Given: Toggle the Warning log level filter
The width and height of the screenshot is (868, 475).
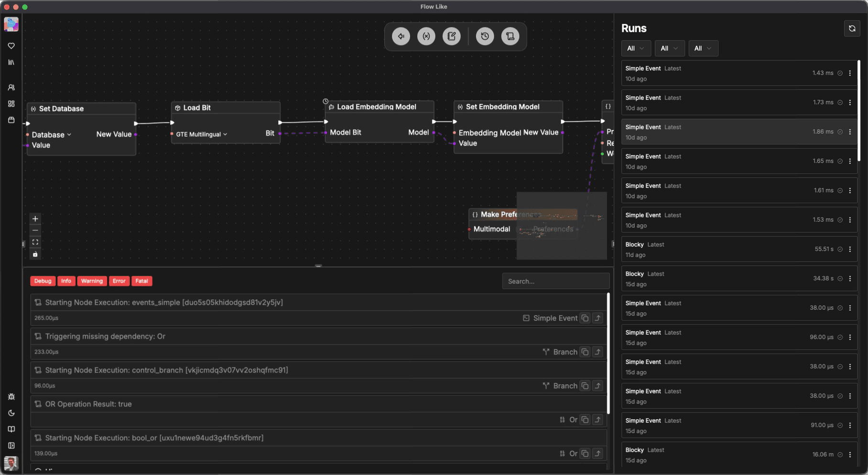Looking at the screenshot, I should coord(92,281).
